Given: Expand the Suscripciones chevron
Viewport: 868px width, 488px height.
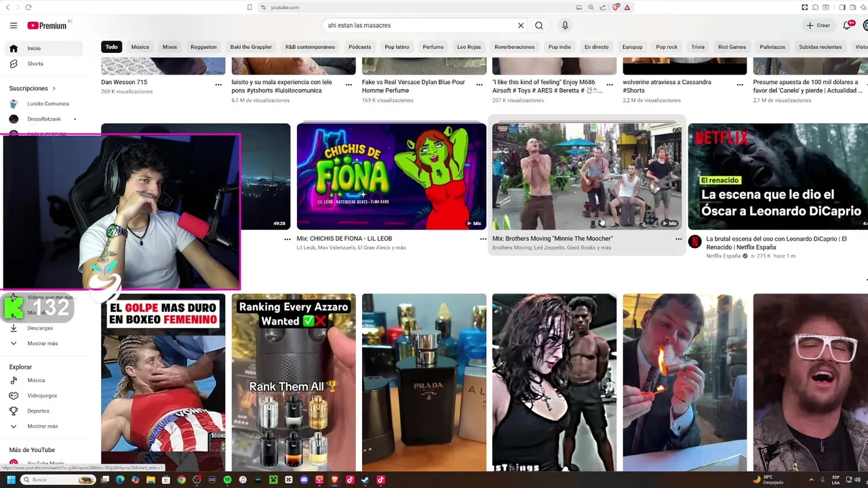Looking at the screenshot, I should [x=54, y=88].
